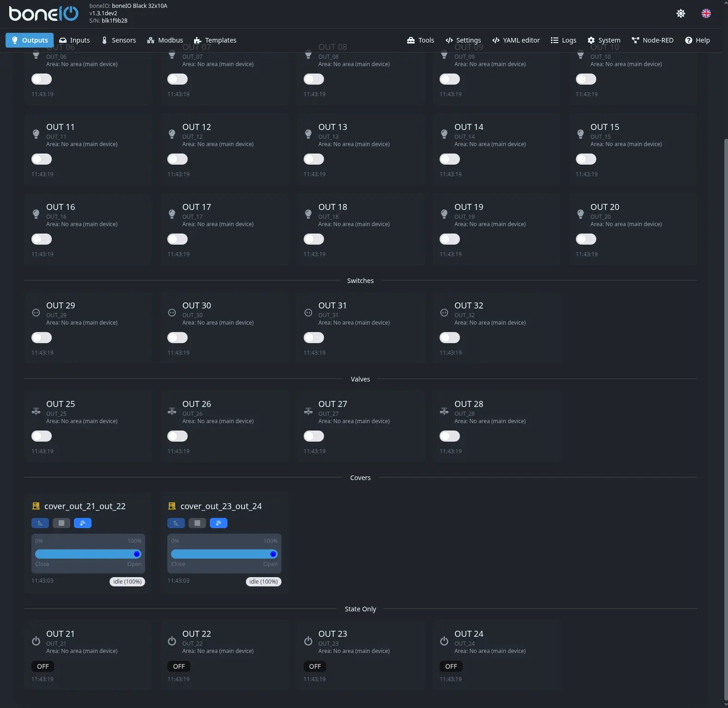Switch on OUT 20 toggle
Viewport: 728px width, 708px height.
586,239
